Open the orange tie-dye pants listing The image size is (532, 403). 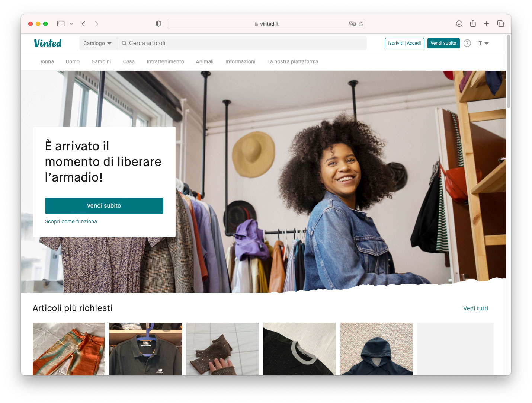tap(69, 349)
